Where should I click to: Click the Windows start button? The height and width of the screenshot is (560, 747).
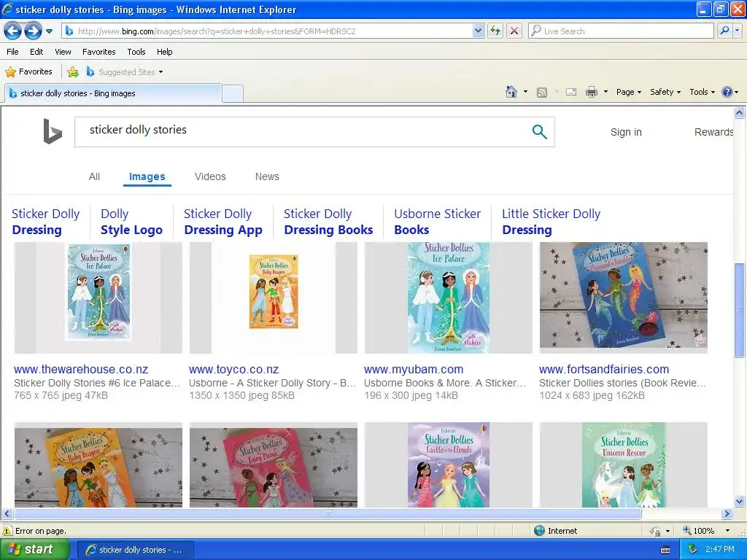(x=35, y=550)
